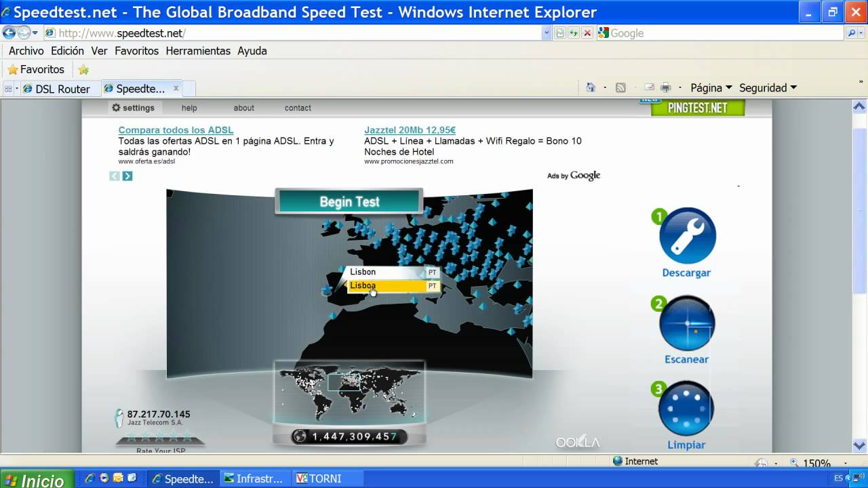Screen dimensions: 868x488
Task: Open the Seguridad dropdown menu
Action: (x=768, y=87)
